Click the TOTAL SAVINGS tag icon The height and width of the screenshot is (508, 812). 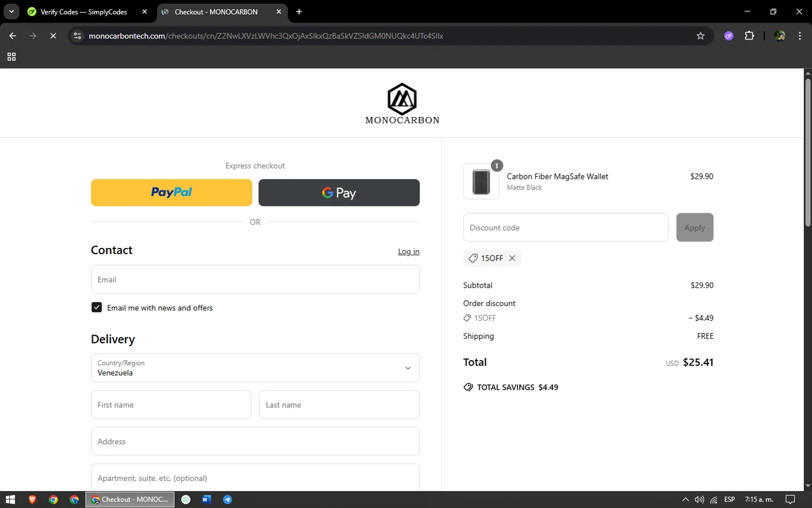(468, 387)
